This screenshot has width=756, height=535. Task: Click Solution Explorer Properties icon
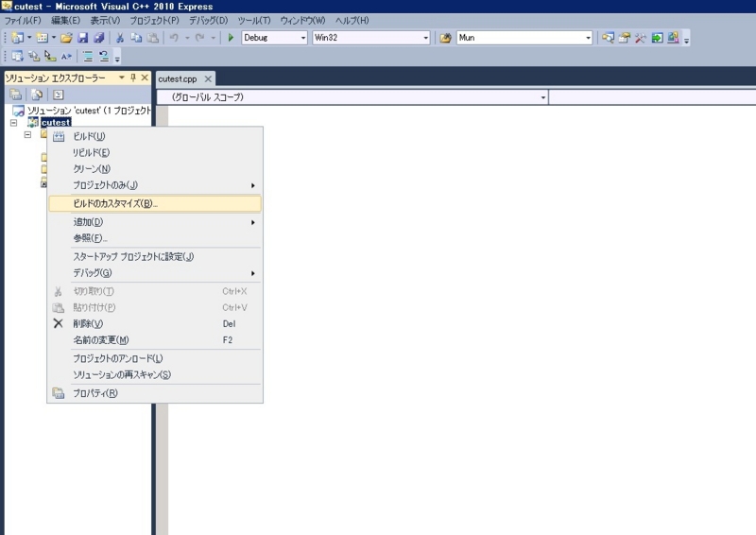[x=16, y=95]
